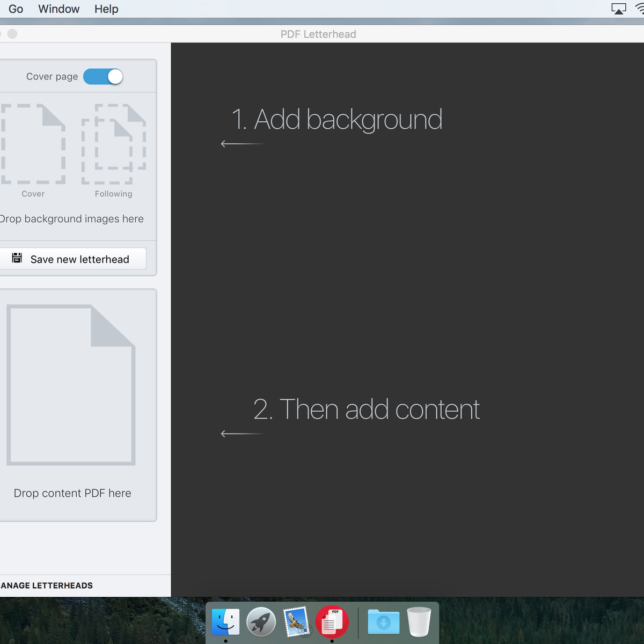The width and height of the screenshot is (644, 644).
Task: Click the content PDF drop page icon
Action: pos(71,385)
